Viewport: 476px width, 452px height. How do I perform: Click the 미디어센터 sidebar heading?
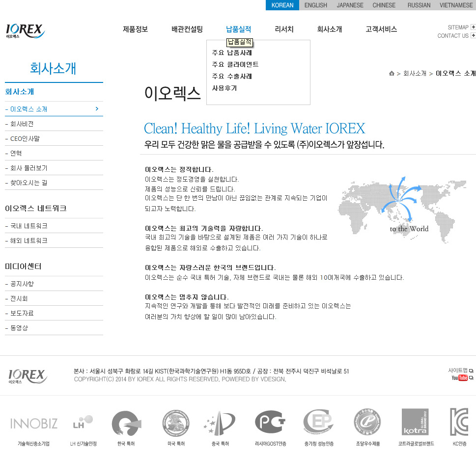tap(23, 266)
